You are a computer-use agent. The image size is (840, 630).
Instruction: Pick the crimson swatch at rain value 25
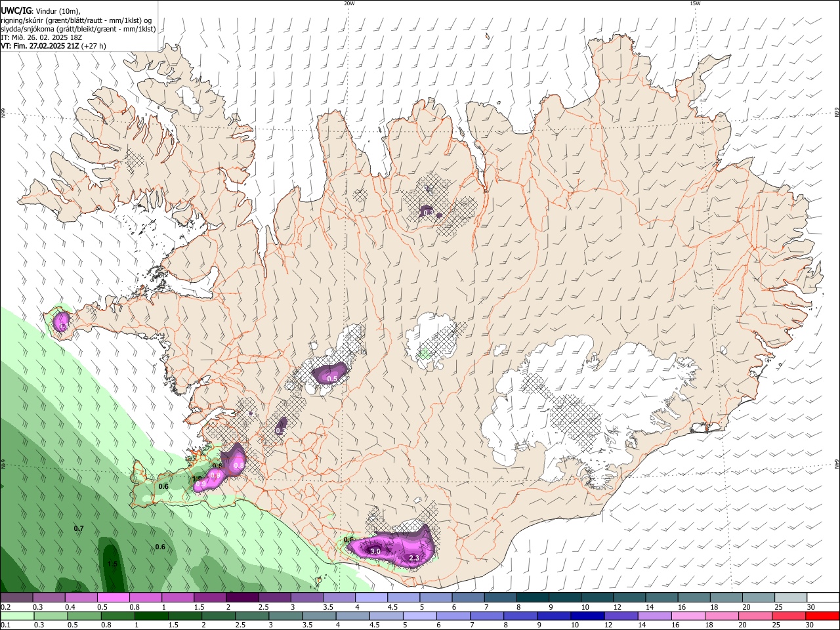click(x=789, y=616)
